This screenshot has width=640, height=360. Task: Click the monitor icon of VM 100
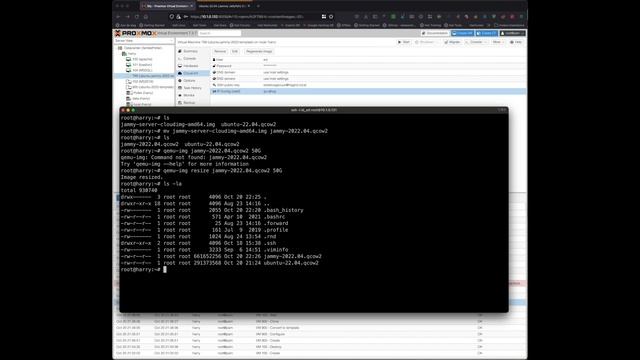129,59
